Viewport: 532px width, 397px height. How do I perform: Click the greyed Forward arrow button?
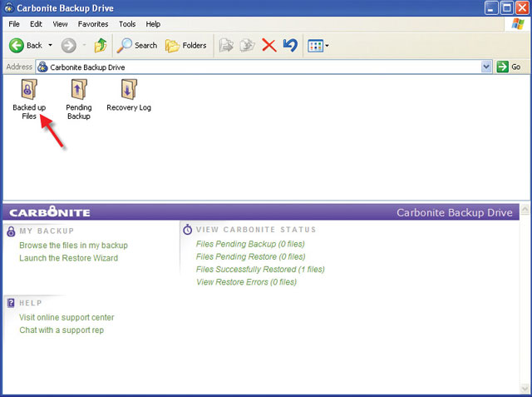pos(68,45)
